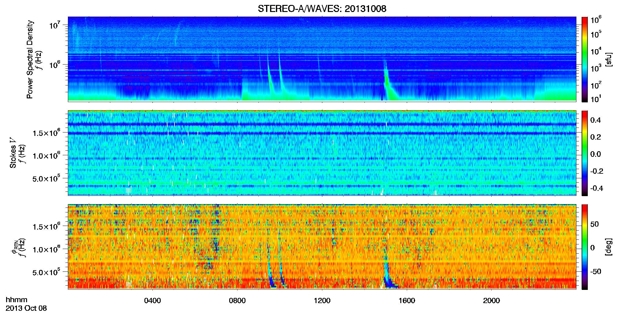Click the plot title "STEREO-A/WAVES: 20131008"
This screenshot has width=644, height=332.
coord(322,9)
